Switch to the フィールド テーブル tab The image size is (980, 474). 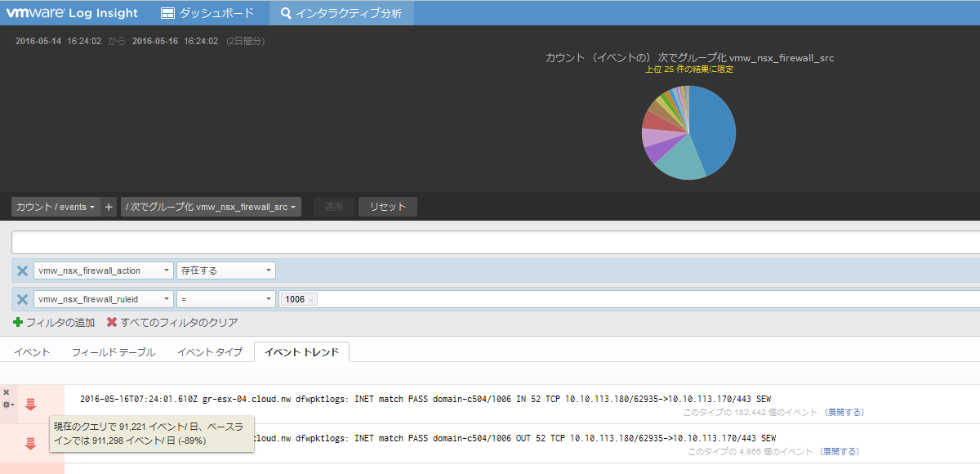[x=114, y=352]
